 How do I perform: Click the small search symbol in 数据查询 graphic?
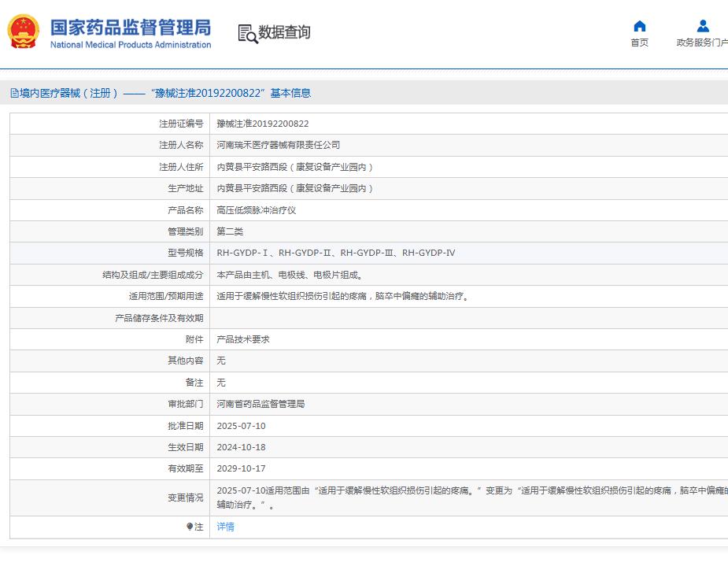click(x=250, y=36)
